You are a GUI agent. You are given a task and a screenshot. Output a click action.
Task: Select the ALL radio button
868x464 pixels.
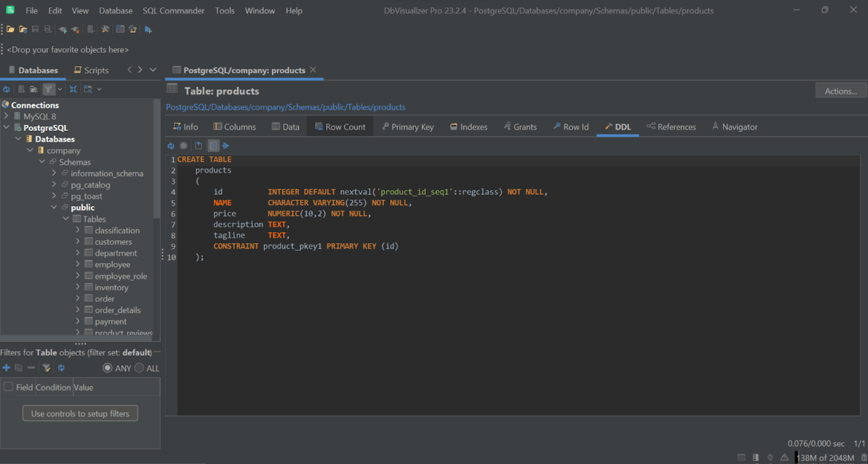coord(138,368)
